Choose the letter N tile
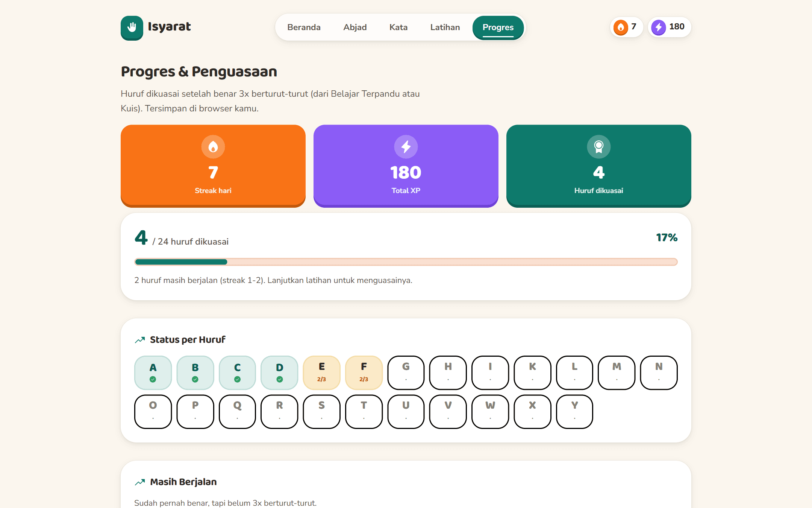 659,373
